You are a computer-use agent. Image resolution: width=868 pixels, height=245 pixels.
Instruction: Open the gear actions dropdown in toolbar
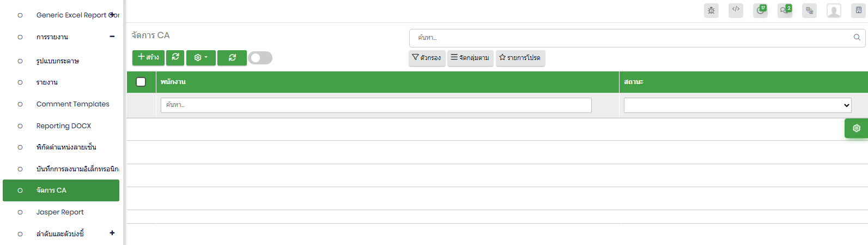(201, 57)
